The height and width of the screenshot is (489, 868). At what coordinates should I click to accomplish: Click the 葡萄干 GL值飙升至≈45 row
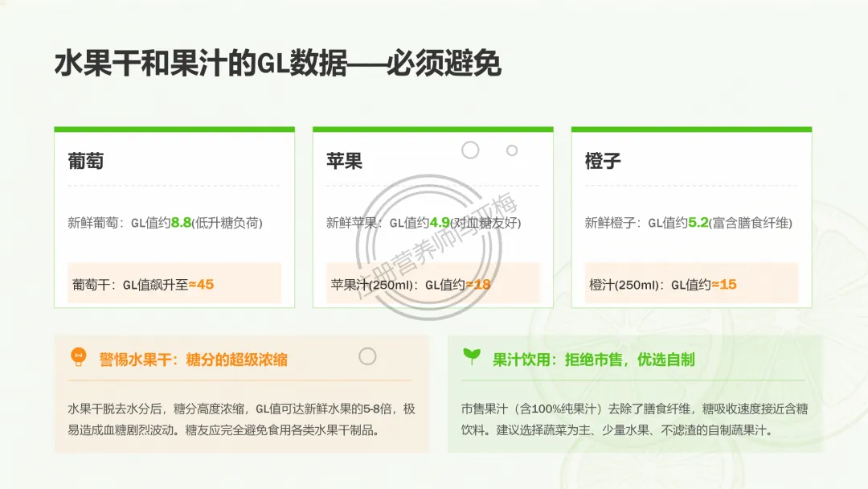tap(174, 284)
